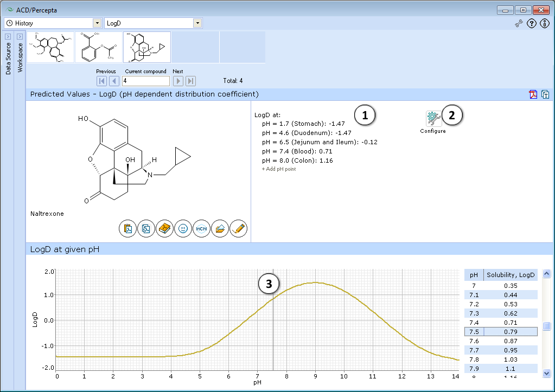The image size is (555, 392).
Task: Click the open file folder icon
Action: coord(220,229)
